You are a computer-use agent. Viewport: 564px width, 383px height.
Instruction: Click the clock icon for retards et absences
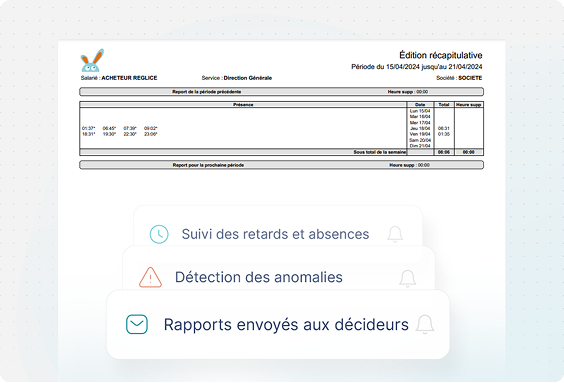(x=159, y=234)
